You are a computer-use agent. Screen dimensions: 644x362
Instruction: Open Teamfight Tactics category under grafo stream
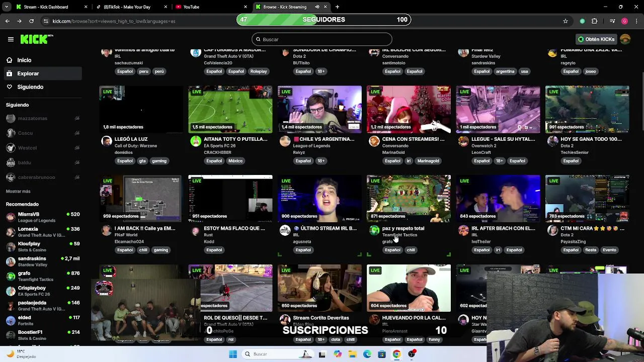coord(399,235)
